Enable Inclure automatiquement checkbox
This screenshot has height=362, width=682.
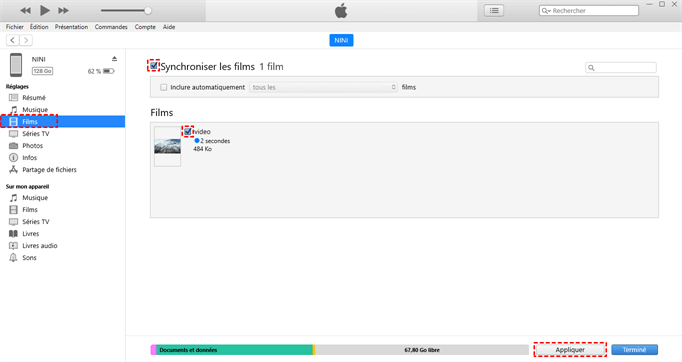tap(164, 87)
